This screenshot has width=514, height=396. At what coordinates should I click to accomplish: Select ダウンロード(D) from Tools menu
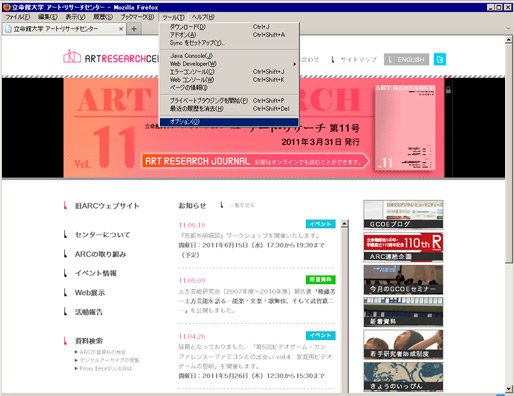point(229,27)
